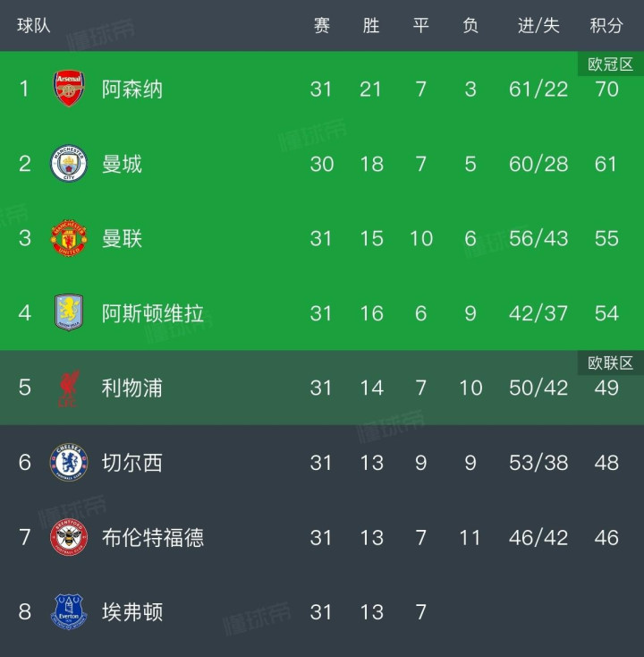
Task: Tap Chelsea's 53/38 goals record
Action: (x=538, y=463)
